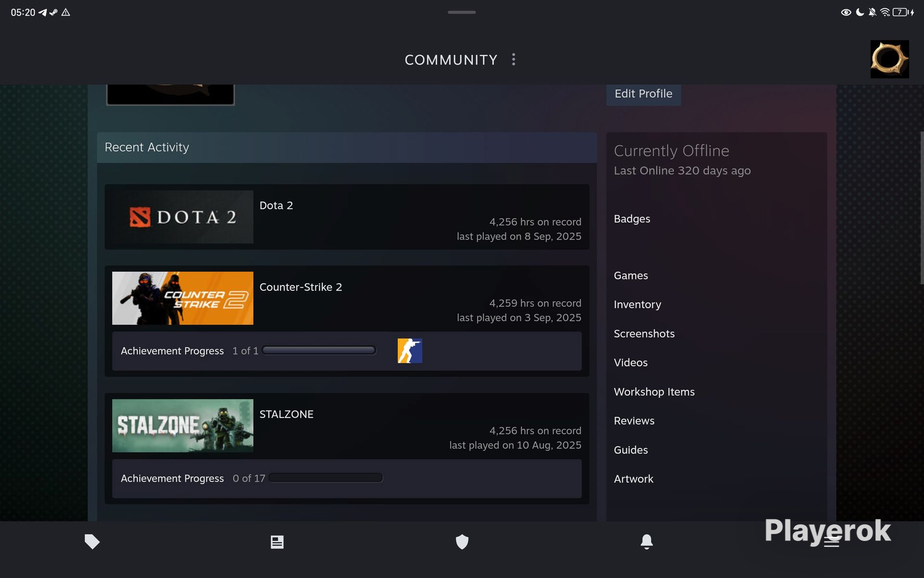Screen dimensions: 924x578
Task: Click the Counter-Strike 2 achievement progress bar
Action: tap(319, 350)
